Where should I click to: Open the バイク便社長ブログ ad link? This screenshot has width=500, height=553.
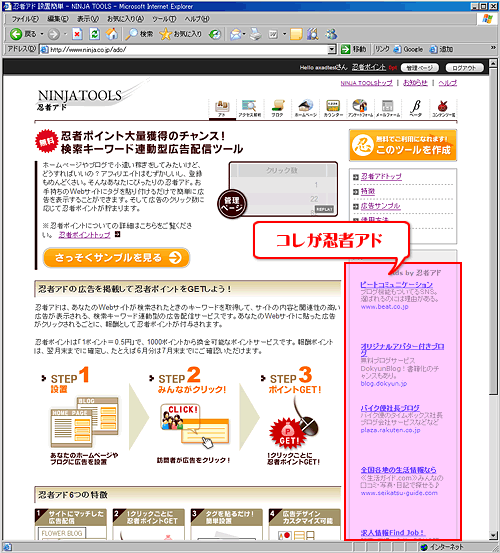(x=390, y=408)
